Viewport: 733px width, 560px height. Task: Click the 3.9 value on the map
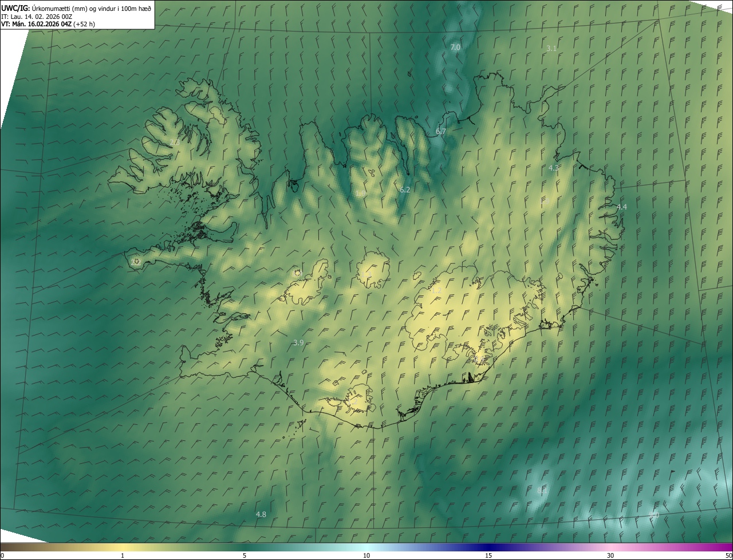(x=298, y=343)
